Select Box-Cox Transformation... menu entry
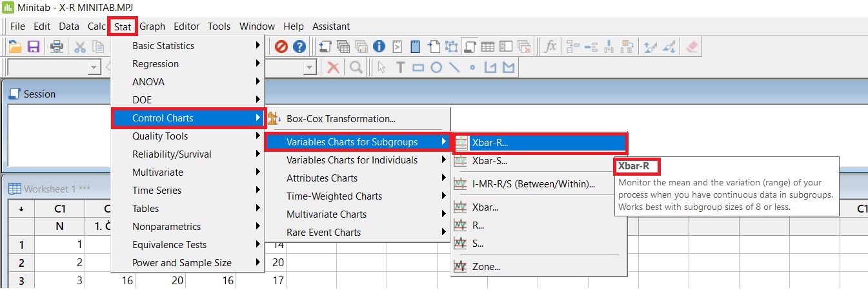This screenshot has height=292, width=868. tap(358, 119)
